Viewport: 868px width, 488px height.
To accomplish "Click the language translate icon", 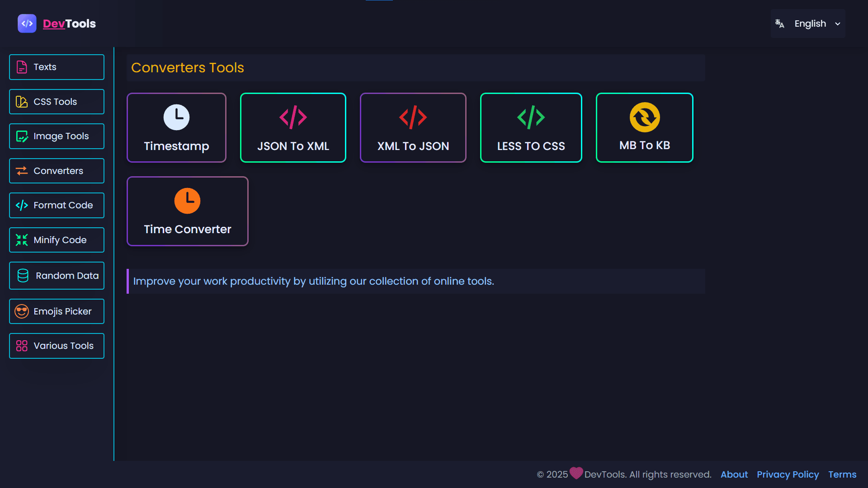I will 780,23.
